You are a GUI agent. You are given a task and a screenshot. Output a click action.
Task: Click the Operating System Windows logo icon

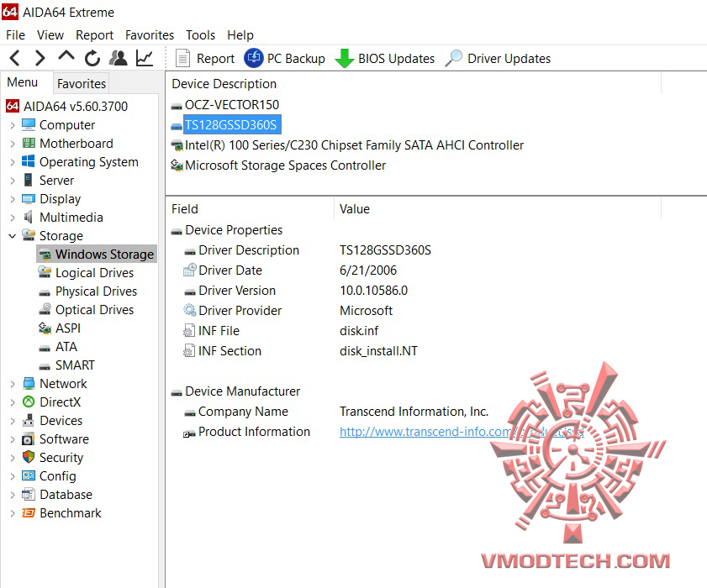pos(29,161)
